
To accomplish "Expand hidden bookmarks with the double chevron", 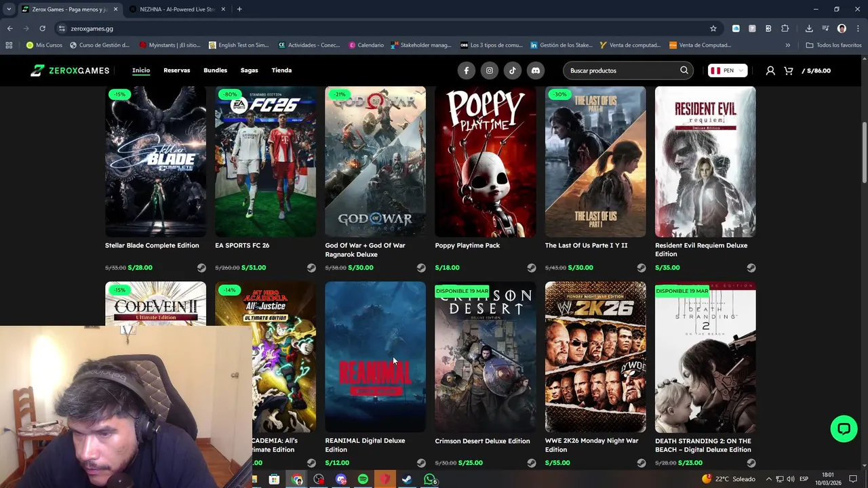I will [x=787, y=45].
